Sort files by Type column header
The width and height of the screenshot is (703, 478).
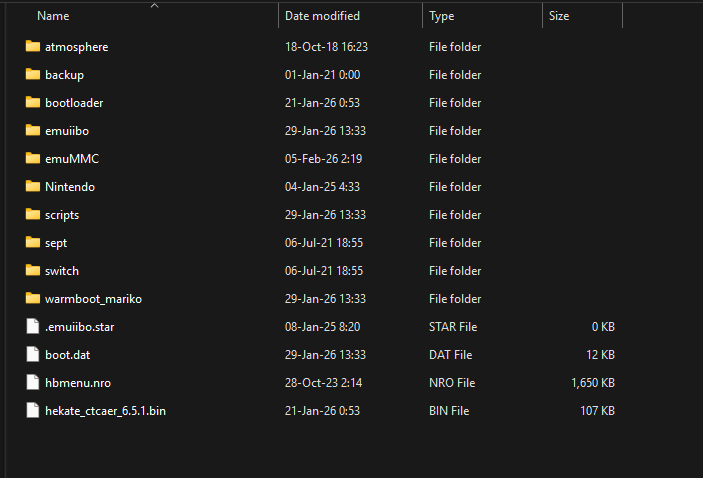[442, 16]
